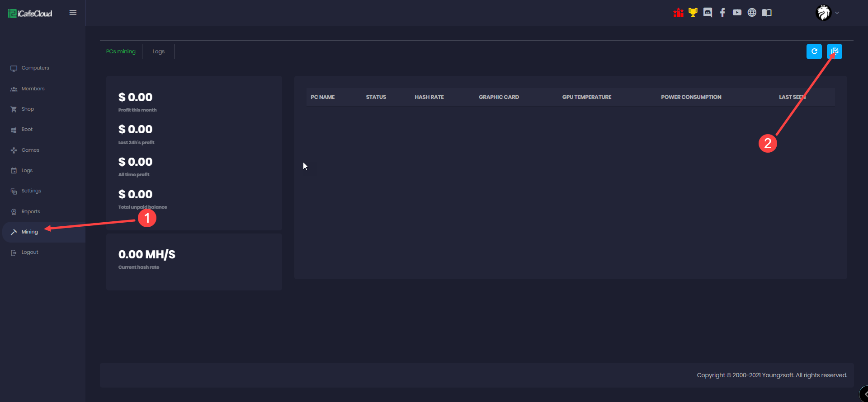Click the globe website icon

click(x=752, y=13)
